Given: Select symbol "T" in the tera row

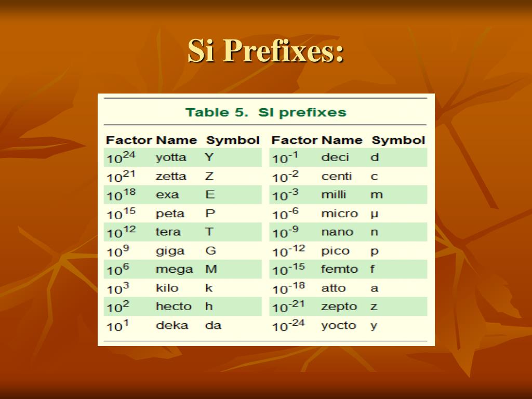Looking at the screenshot, I should point(209,232).
